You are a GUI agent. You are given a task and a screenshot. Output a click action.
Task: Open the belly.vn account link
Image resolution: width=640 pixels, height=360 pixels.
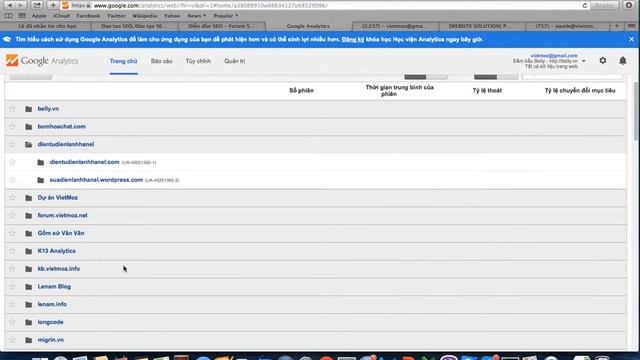click(x=48, y=109)
